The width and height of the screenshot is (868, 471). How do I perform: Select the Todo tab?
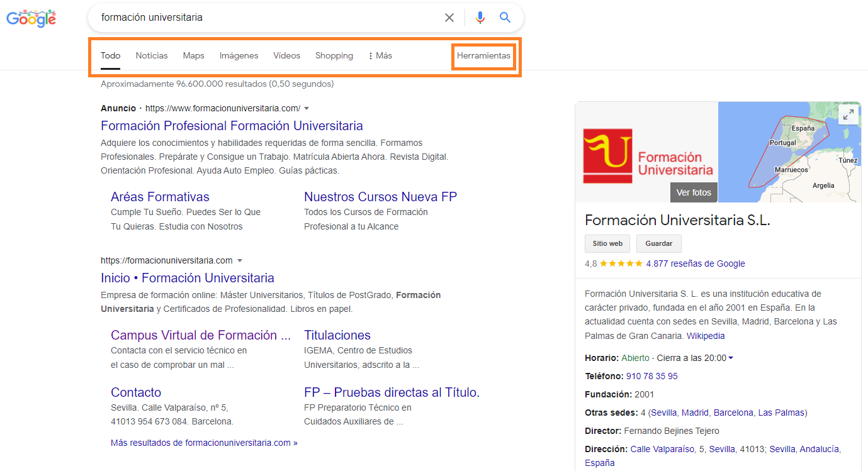point(111,55)
